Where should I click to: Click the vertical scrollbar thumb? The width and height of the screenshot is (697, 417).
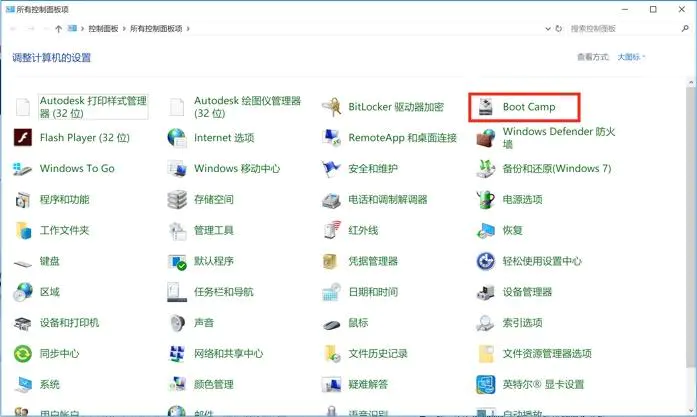pos(691,228)
